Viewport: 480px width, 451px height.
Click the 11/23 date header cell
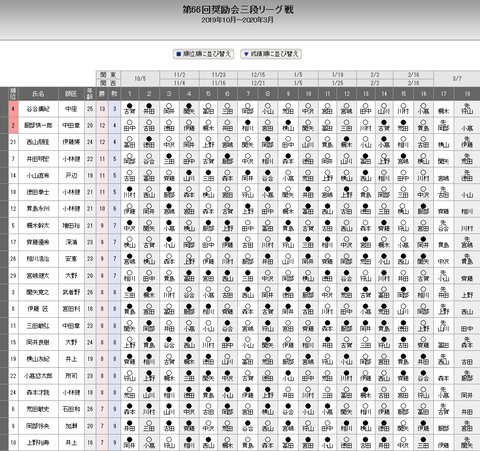[218, 75]
